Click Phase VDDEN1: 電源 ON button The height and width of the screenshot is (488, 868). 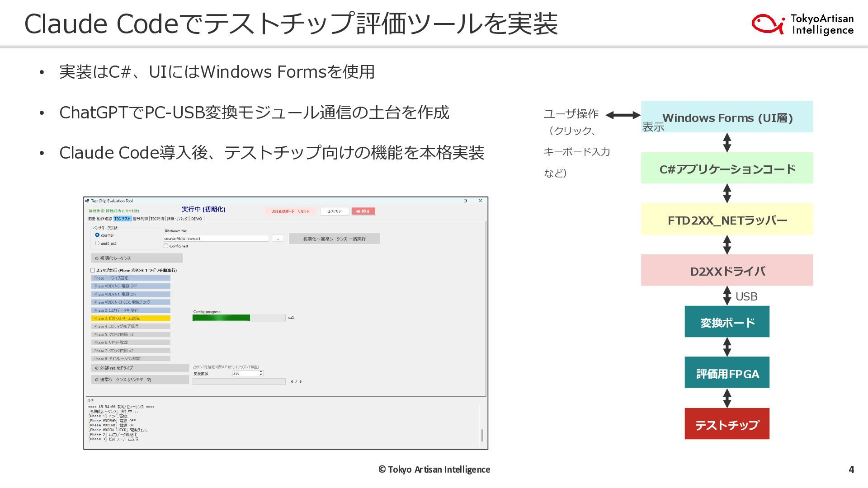pos(131,294)
